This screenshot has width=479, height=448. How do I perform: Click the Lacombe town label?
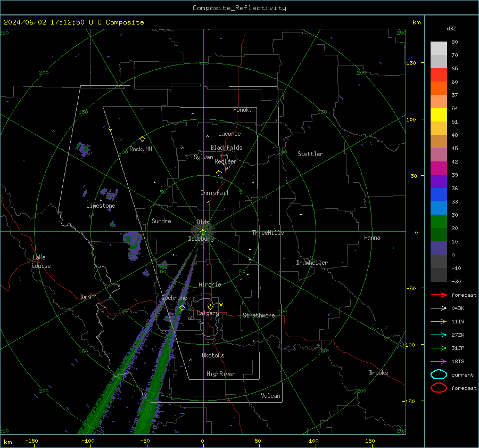(x=229, y=134)
